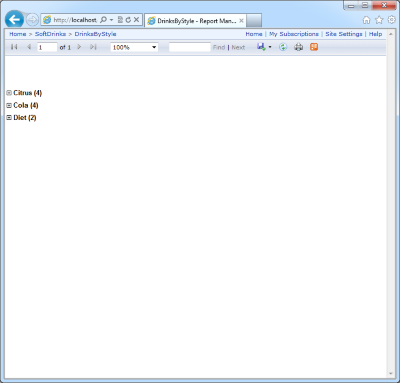Click the browser Home icon
The width and height of the screenshot is (400, 383).
click(x=366, y=20)
